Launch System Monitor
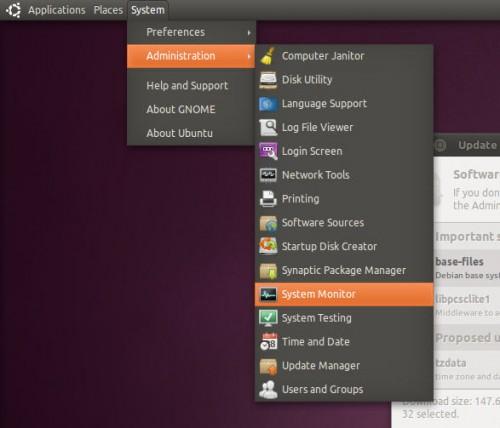The width and height of the screenshot is (500, 428). point(344,294)
